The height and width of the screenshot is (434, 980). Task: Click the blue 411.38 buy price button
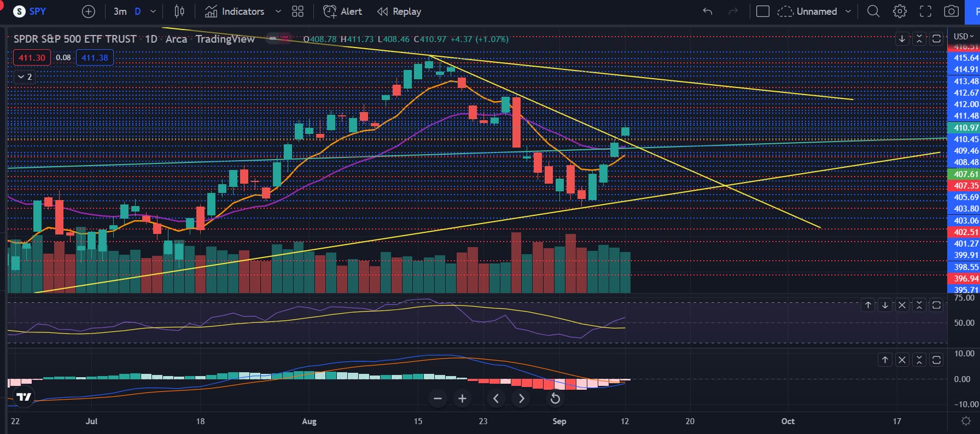pyautogui.click(x=95, y=57)
